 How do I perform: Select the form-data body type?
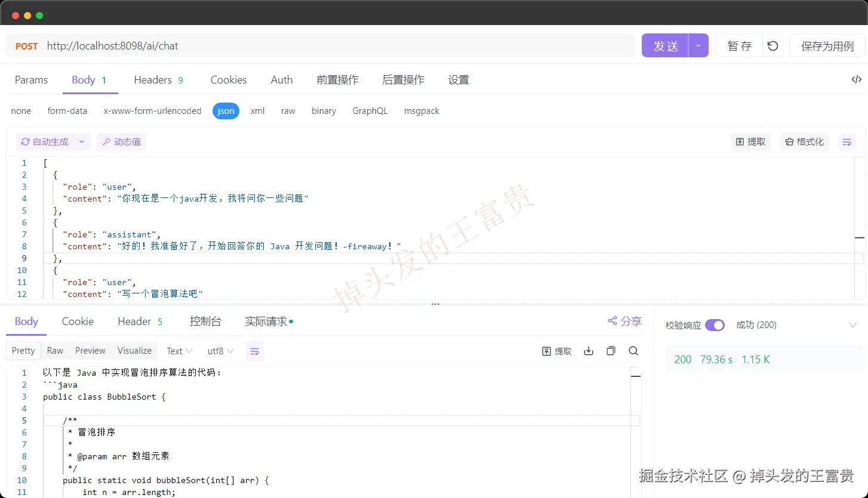[x=67, y=111]
